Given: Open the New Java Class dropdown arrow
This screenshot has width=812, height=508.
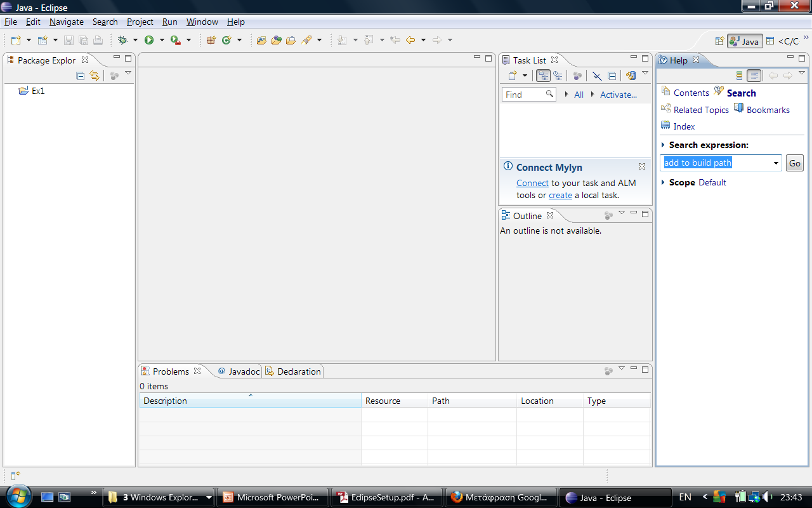Looking at the screenshot, I should click(x=239, y=40).
